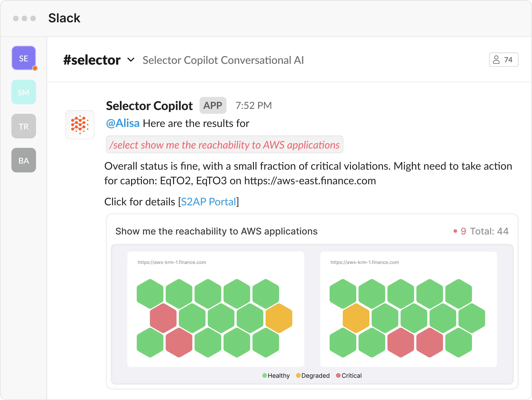Screen dimensions: 532x400
Task: Click the Degraded legend item
Action: tap(313, 376)
